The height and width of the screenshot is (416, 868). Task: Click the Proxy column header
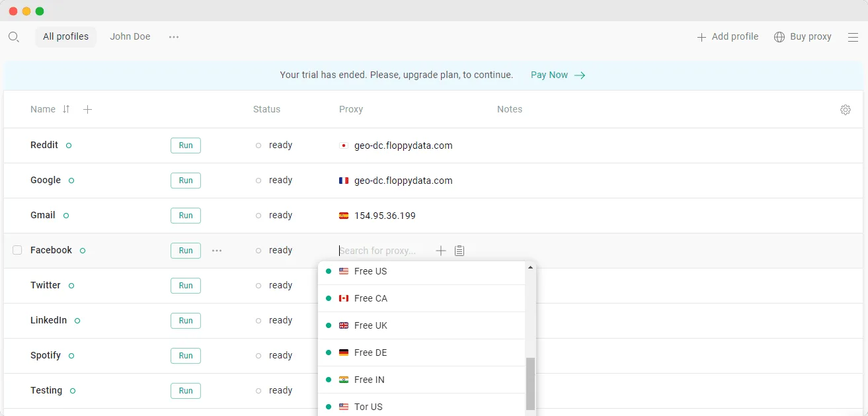click(351, 109)
